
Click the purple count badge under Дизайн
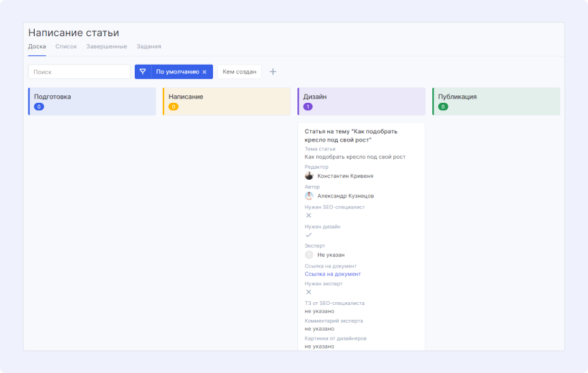click(x=308, y=107)
